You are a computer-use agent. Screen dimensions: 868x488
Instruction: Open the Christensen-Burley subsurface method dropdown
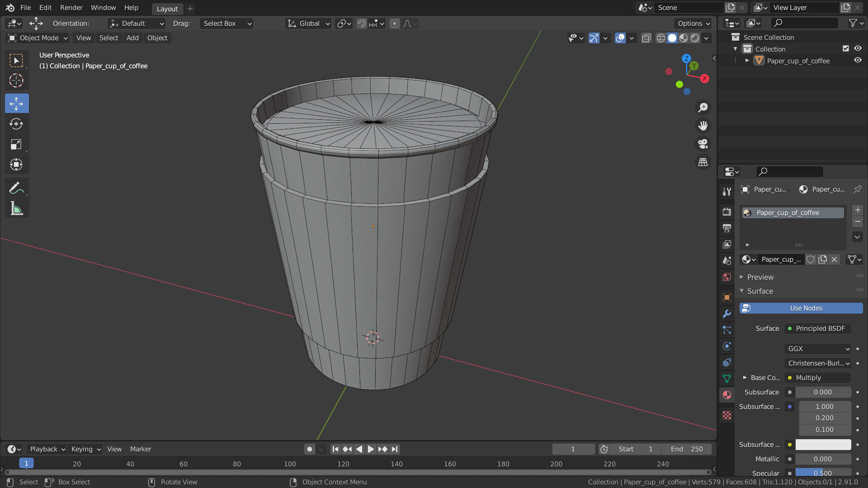tap(818, 363)
